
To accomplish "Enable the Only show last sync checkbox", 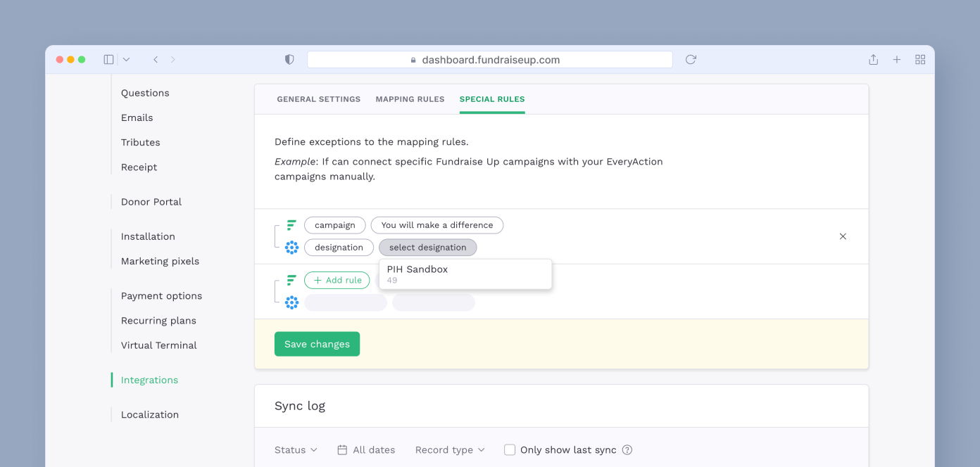I will tap(510, 450).
